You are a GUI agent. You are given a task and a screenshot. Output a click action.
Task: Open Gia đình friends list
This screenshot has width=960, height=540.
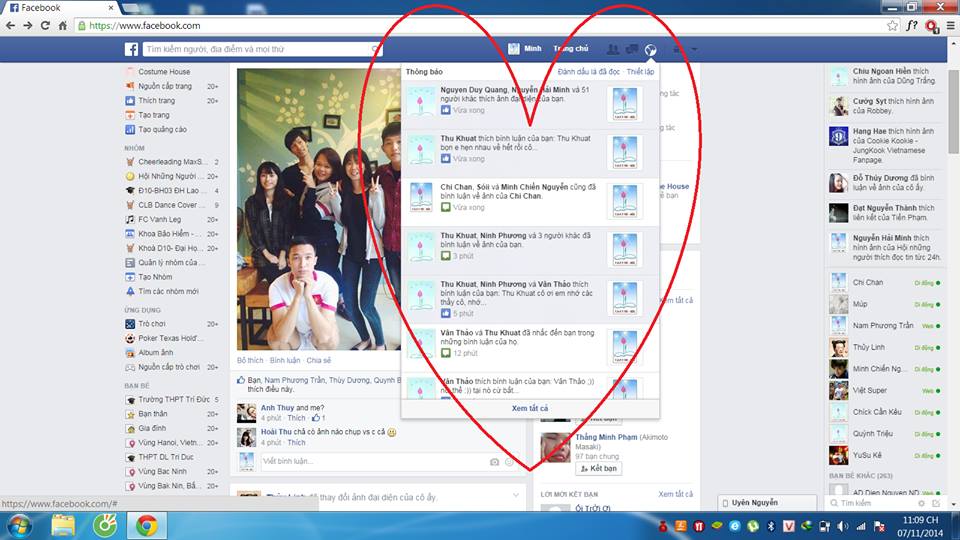[x=152, y=429]
